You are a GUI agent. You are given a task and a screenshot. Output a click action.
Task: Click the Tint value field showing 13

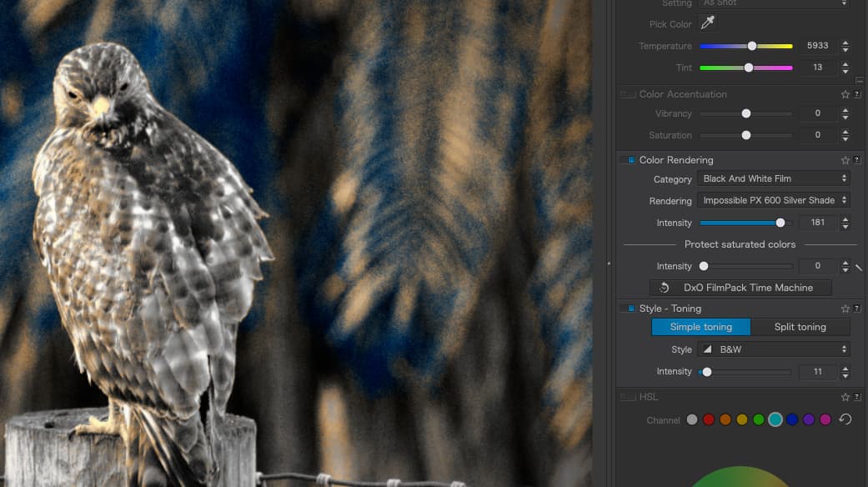(817, 68)
